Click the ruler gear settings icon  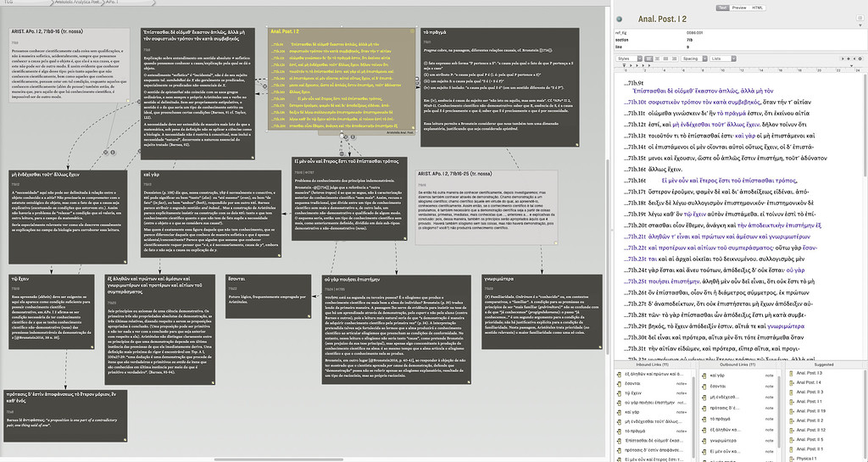point(860,58)
